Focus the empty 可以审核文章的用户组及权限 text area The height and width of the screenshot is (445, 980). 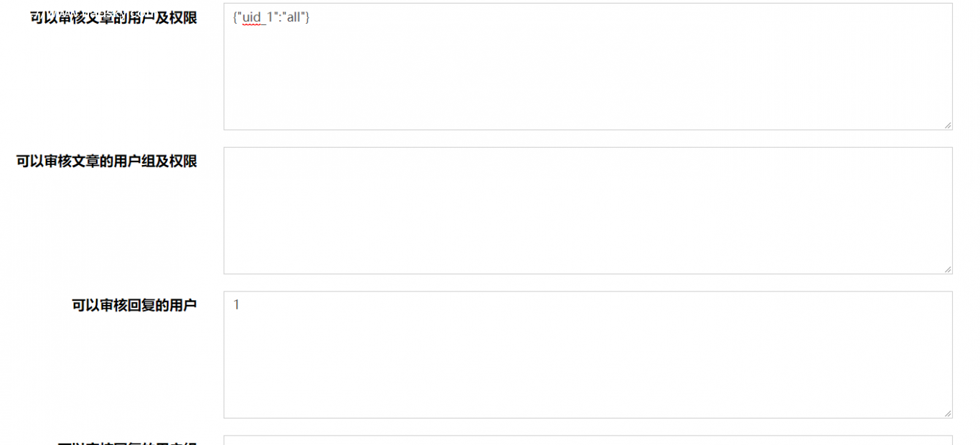[588, 210]
